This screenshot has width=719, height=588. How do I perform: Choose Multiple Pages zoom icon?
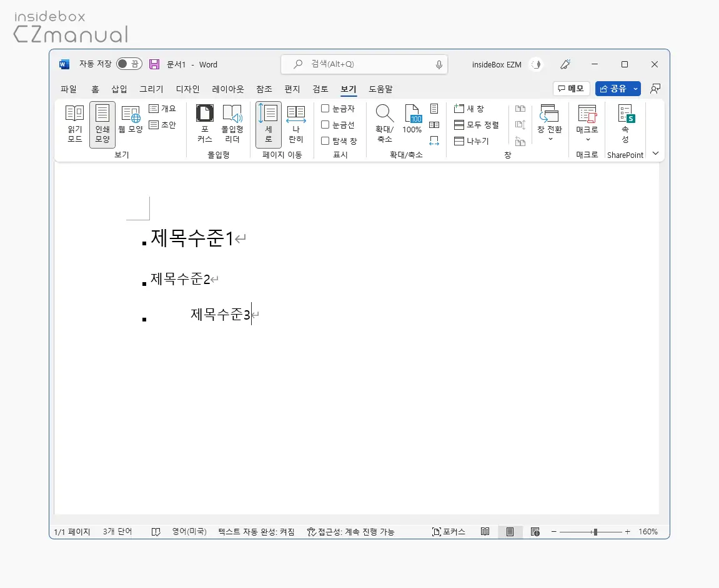pyautogui.click(x=434, y=125)
